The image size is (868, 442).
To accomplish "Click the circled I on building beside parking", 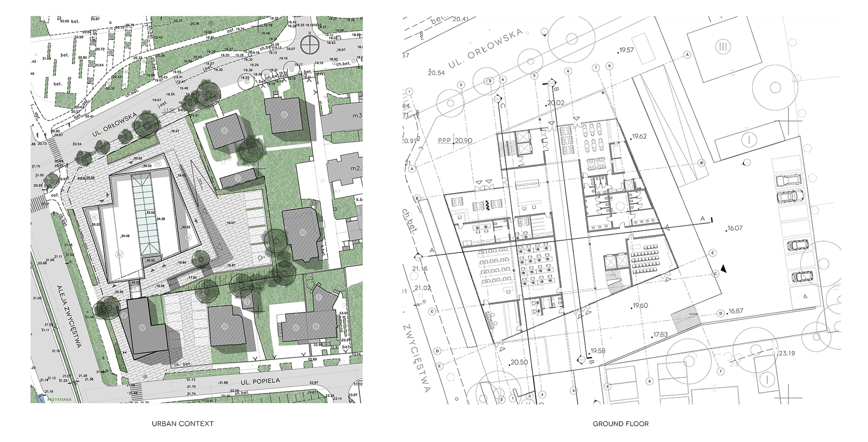I will 749,140.
